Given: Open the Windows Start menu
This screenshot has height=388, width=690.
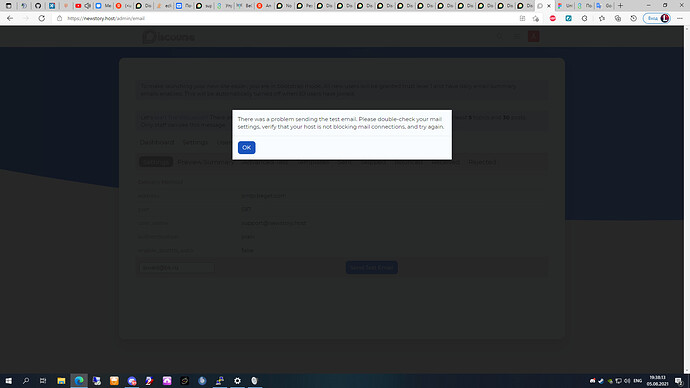Looking at the screenshot, I should pyautogui.click(x=8, y=381).
